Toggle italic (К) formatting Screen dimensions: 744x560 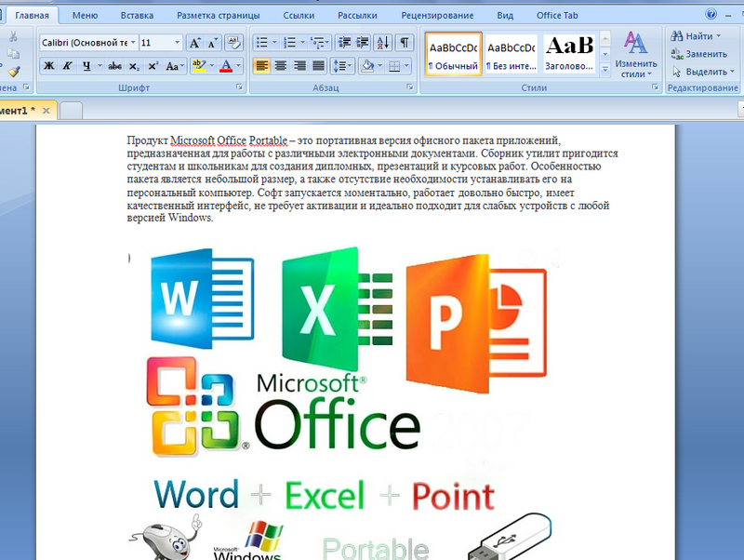point(67,66)
